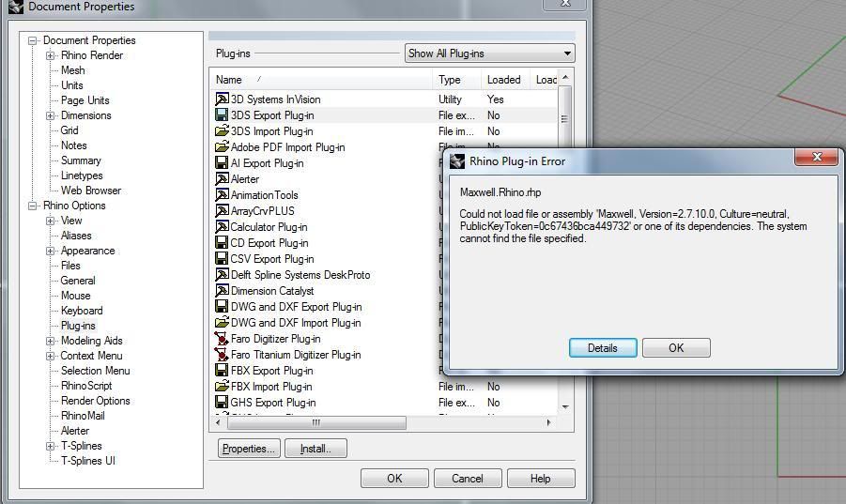Expand the T-Splines tree node
Viewport: 846px width, 504px height.
(x=50, y=446)
